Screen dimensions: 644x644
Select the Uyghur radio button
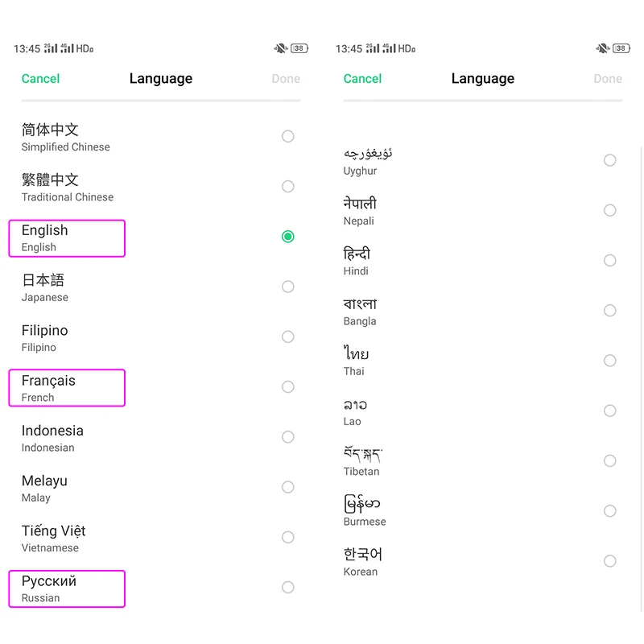click(609, 161)
